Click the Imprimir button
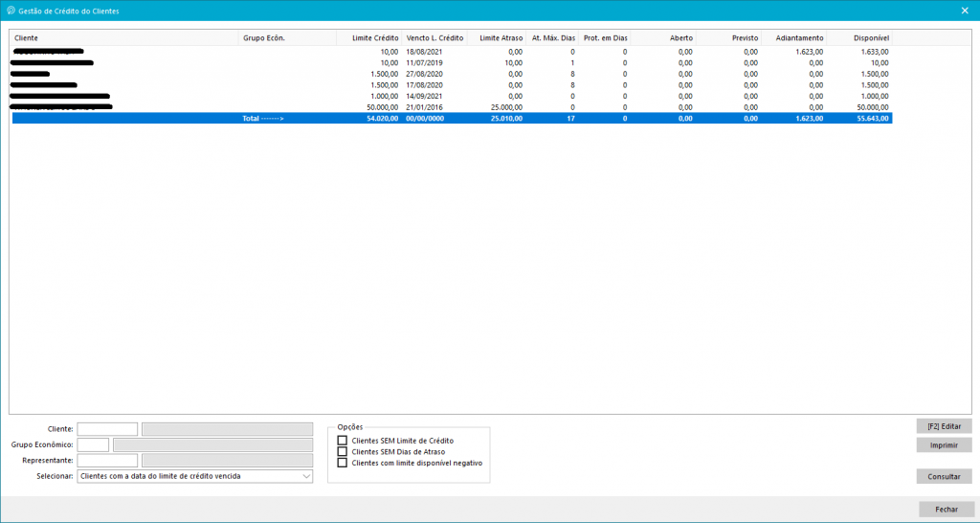Screen dimensions: 980x523 (944, 444)
